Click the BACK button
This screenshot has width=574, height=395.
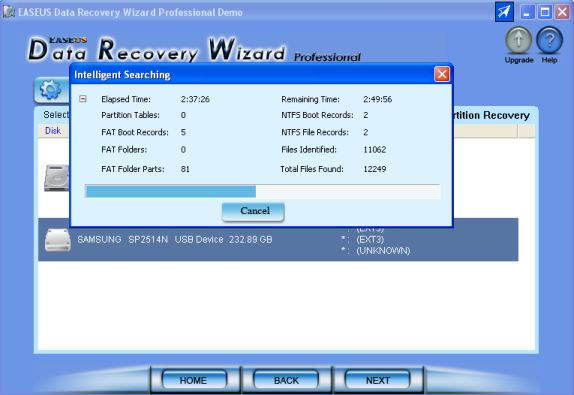click(286, 380)
